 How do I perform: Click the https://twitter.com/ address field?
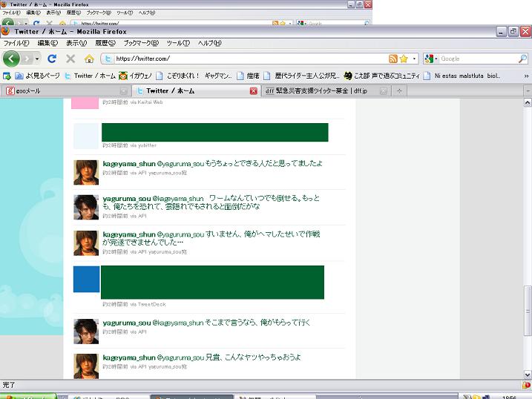click(250, 59)
